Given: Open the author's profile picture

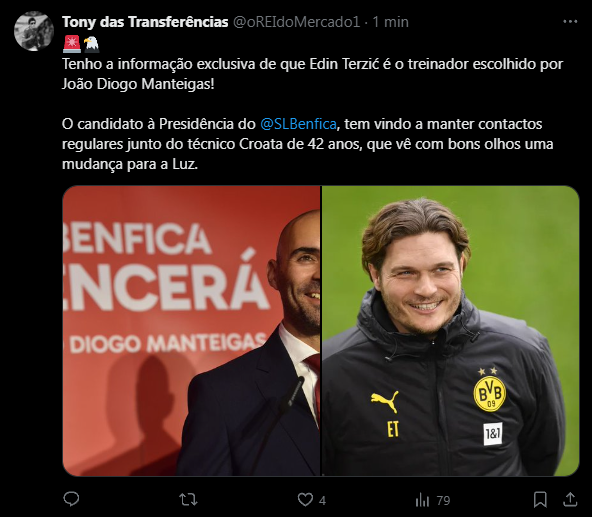Looking at the screenshot, I should pos(34,31).
